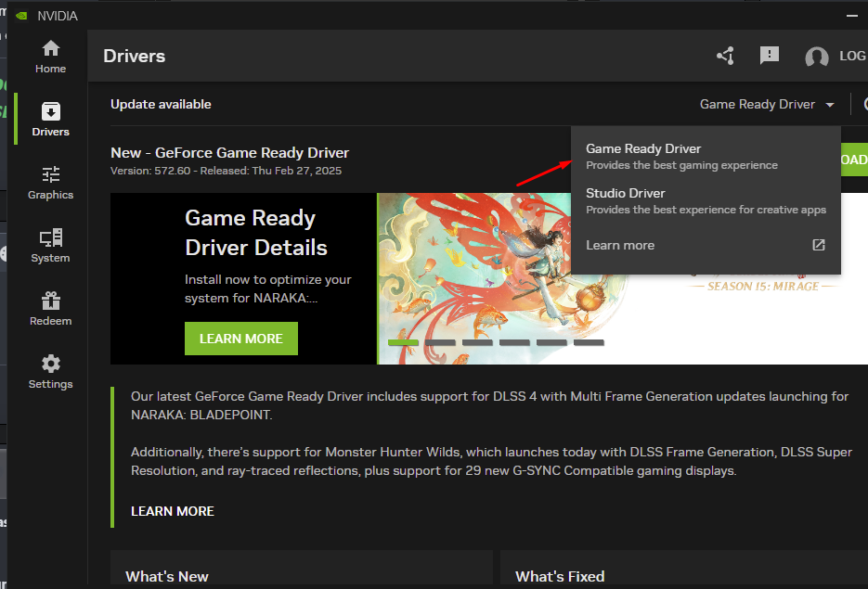The width and height of the screenshot is (868, 589).
Task: Click the green LEARN MORE button
Action: (x=241, y=339)
